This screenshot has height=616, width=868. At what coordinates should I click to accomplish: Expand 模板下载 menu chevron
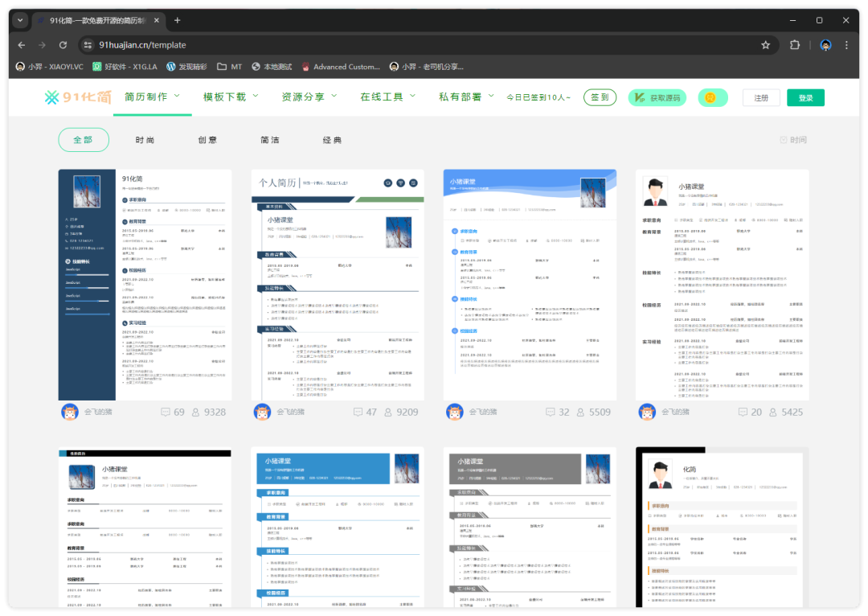[256, 96]
